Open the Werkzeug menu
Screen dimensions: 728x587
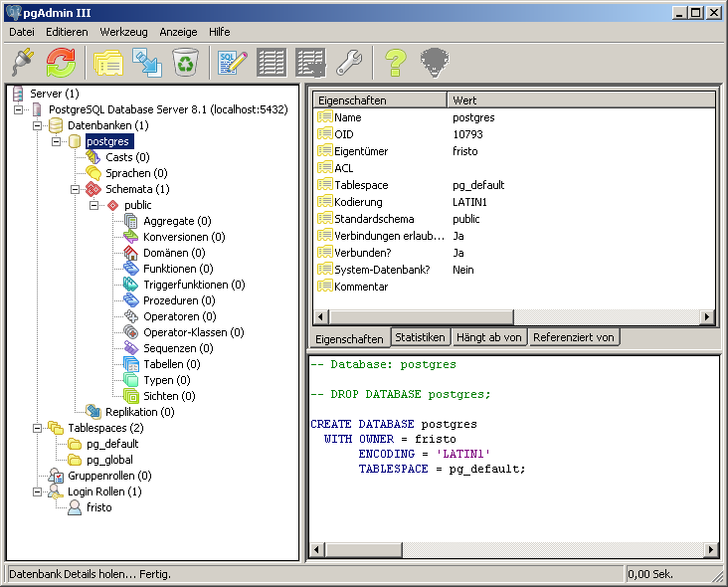point(123,32)
